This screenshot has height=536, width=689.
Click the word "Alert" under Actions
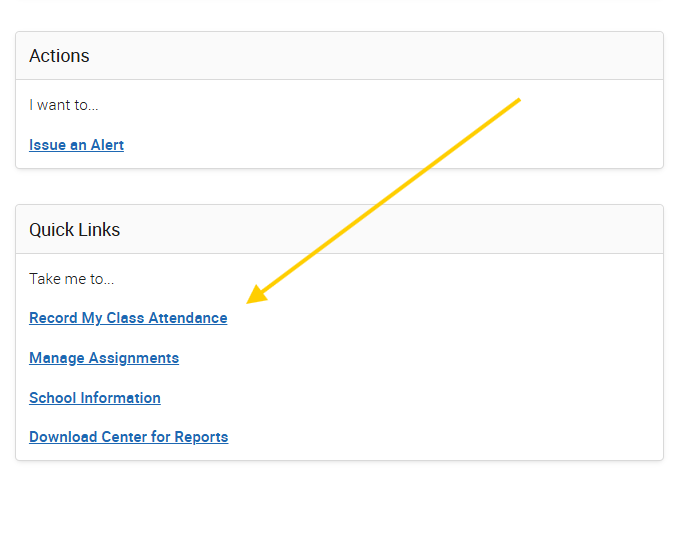coord(107,145)
